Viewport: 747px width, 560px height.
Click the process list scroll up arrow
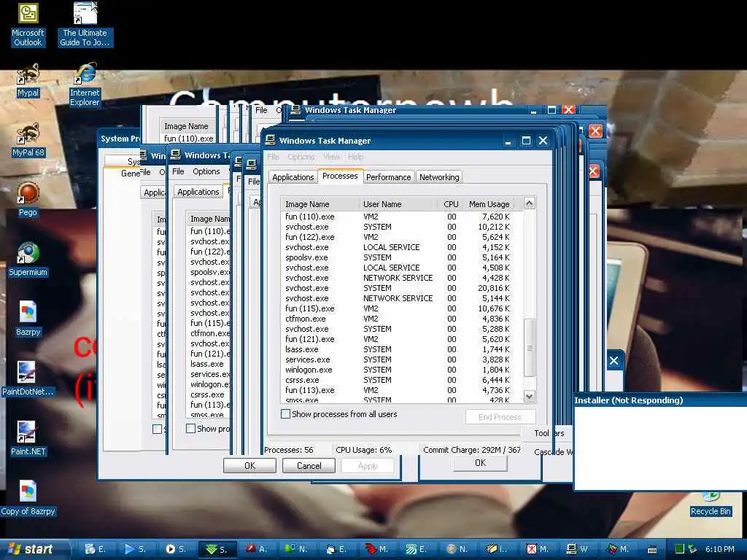(x=530, y=203)
